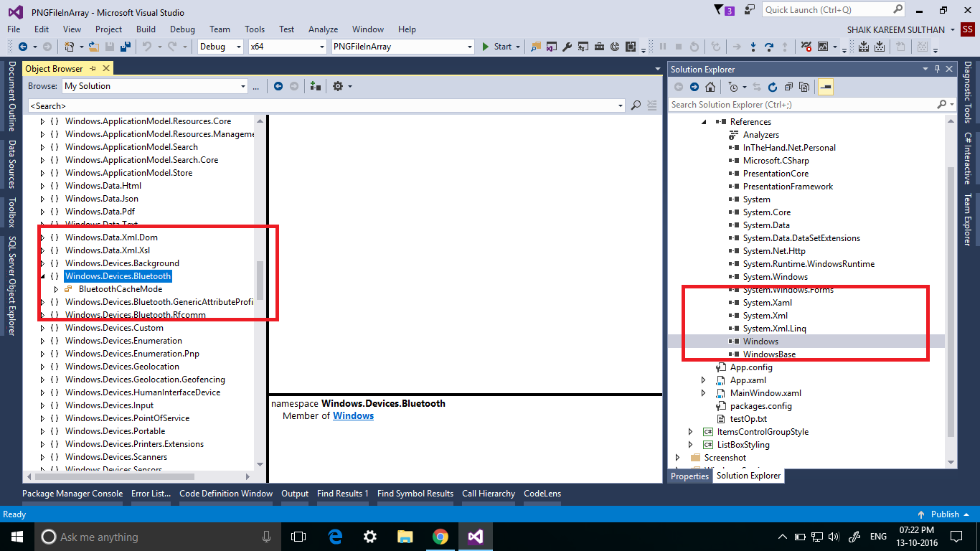Screen dimensions: 980x551
Task: Click Navigate Backward arrow in main toolbar
Action: click(23, 47)
